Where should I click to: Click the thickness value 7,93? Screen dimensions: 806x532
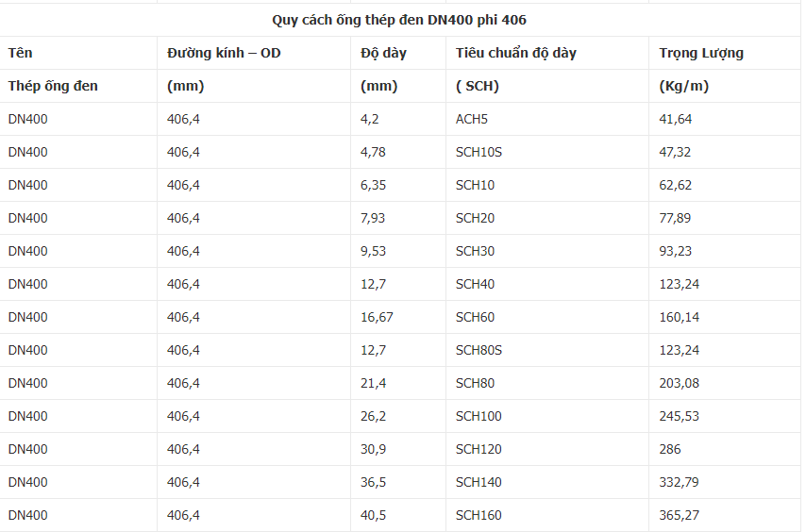coord(373,218)
